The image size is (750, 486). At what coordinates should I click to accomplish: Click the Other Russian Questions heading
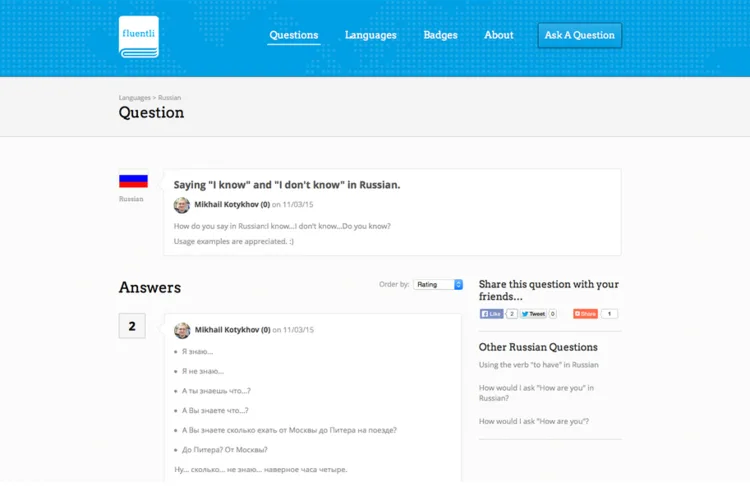(538, 347)
